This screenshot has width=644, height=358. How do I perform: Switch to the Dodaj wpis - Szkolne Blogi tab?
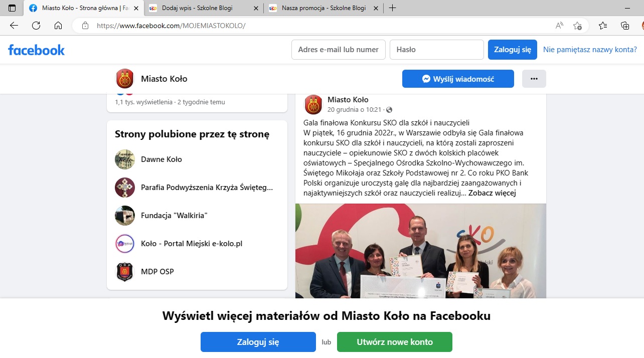point(204,8)
